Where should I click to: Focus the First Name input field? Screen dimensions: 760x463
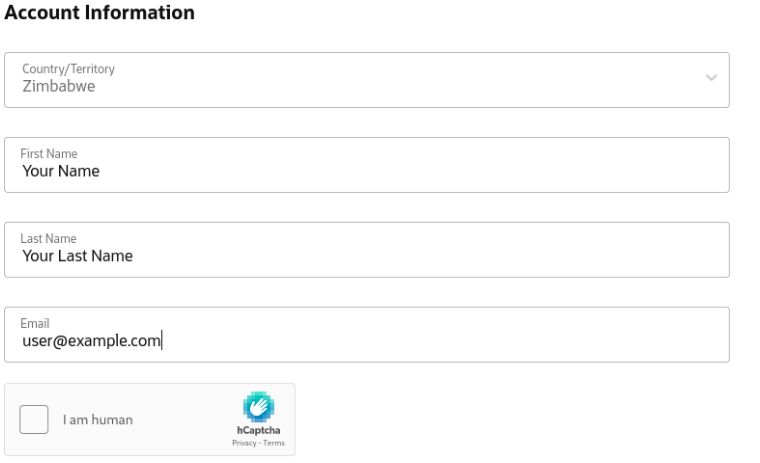[x=367, y=165]
